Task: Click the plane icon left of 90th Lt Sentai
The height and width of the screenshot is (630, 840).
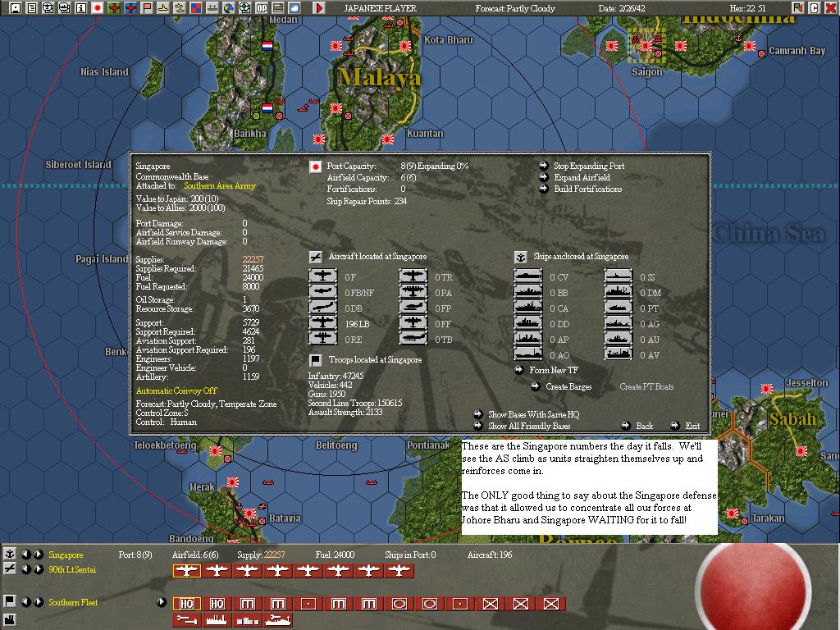Action: click(10, 569)
